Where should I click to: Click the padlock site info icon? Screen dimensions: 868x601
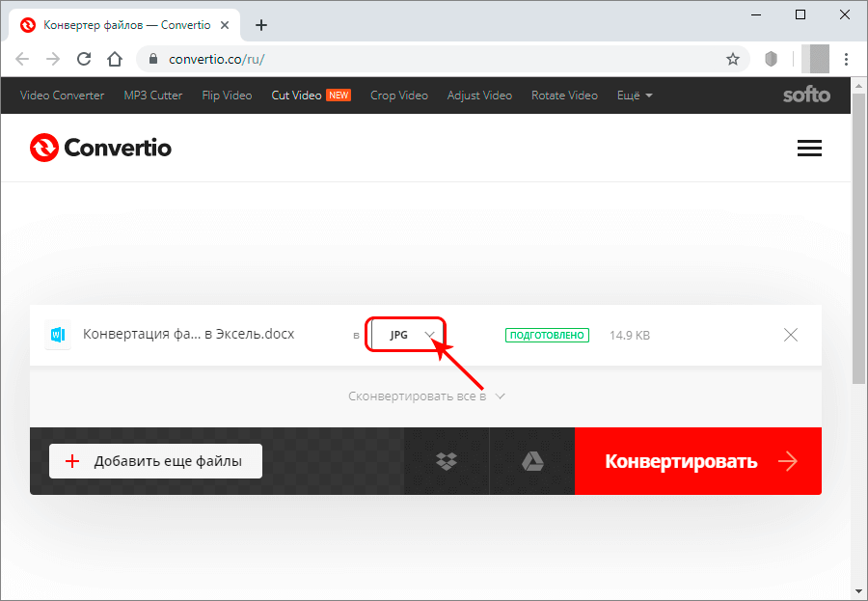point(153,59)
